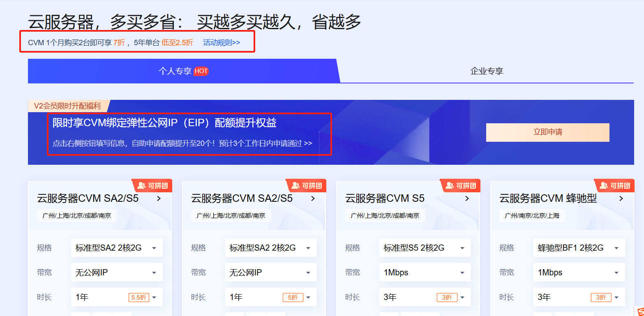
Task: Expand 1Mbps 带宽 dropdown on S5 card
Action: (425, 272)
